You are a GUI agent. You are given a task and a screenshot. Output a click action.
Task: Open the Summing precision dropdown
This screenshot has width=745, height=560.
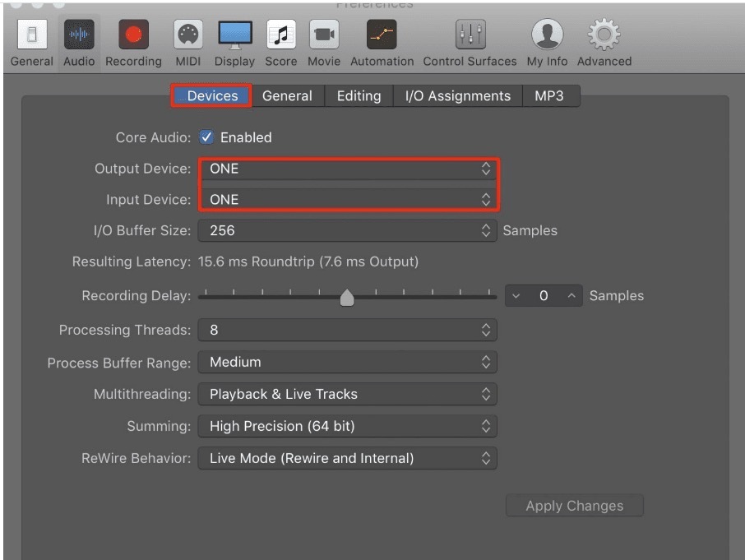(348, 426)
